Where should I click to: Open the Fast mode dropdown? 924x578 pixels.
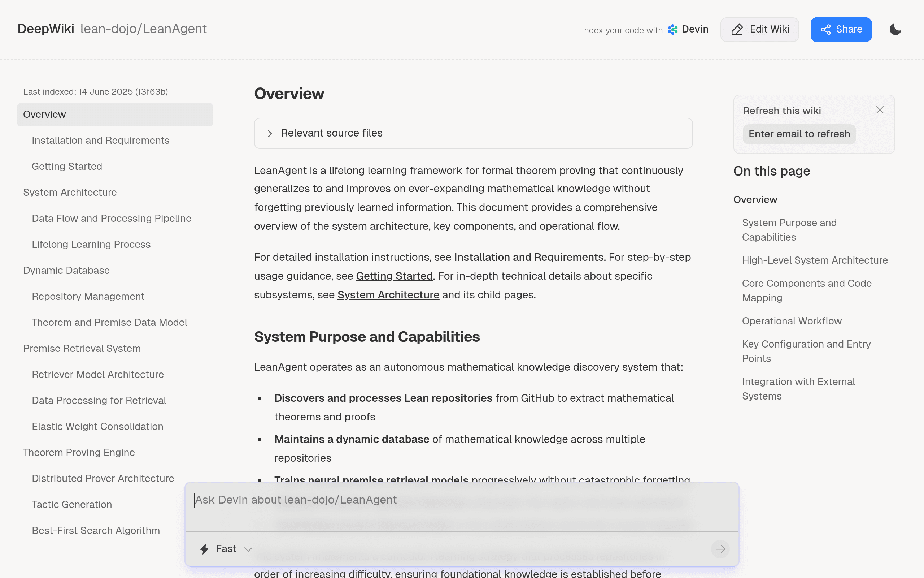click(226, 549)
